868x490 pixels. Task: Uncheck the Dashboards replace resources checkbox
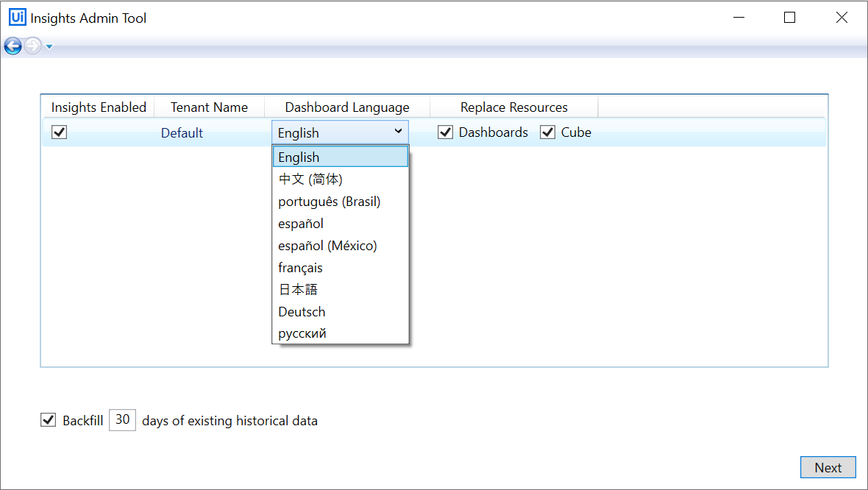click(446, 132)
